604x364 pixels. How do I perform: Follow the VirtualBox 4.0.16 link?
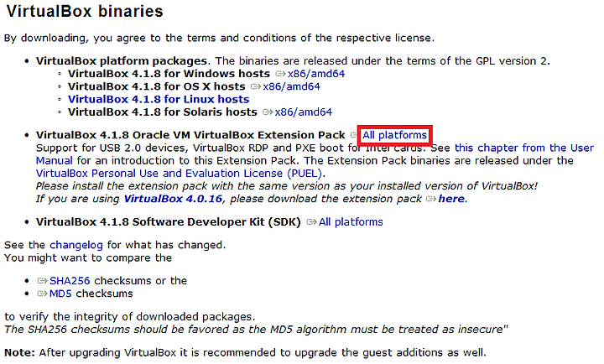point(173,199)
